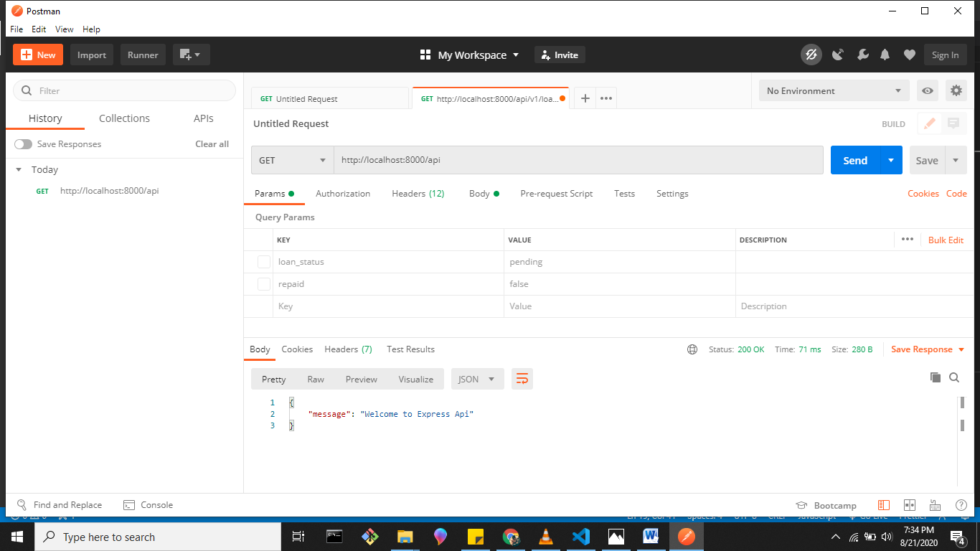This screenshot has width=980, height=551.
Task: Click the Sign In button
Action: (x=945, y=55)
